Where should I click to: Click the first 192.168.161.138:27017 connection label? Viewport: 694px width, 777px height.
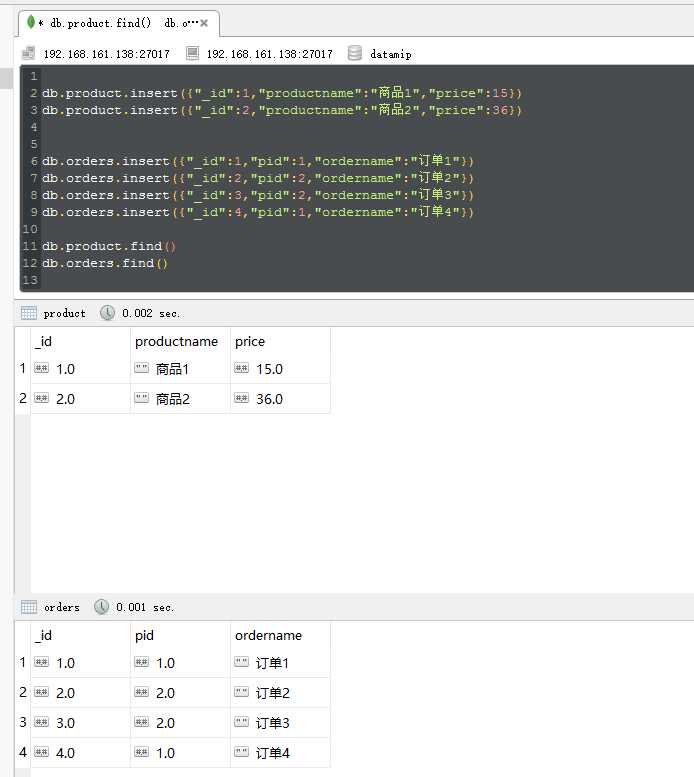107,54
